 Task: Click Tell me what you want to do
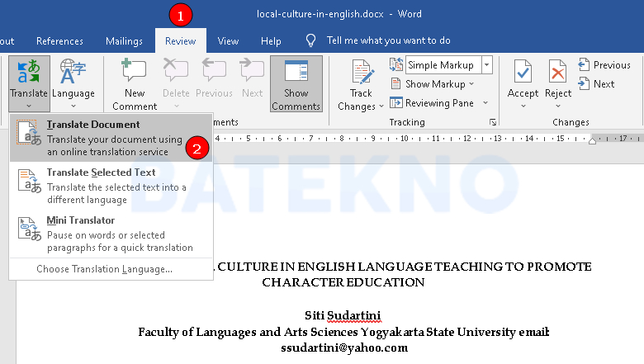tap(389, 40)
